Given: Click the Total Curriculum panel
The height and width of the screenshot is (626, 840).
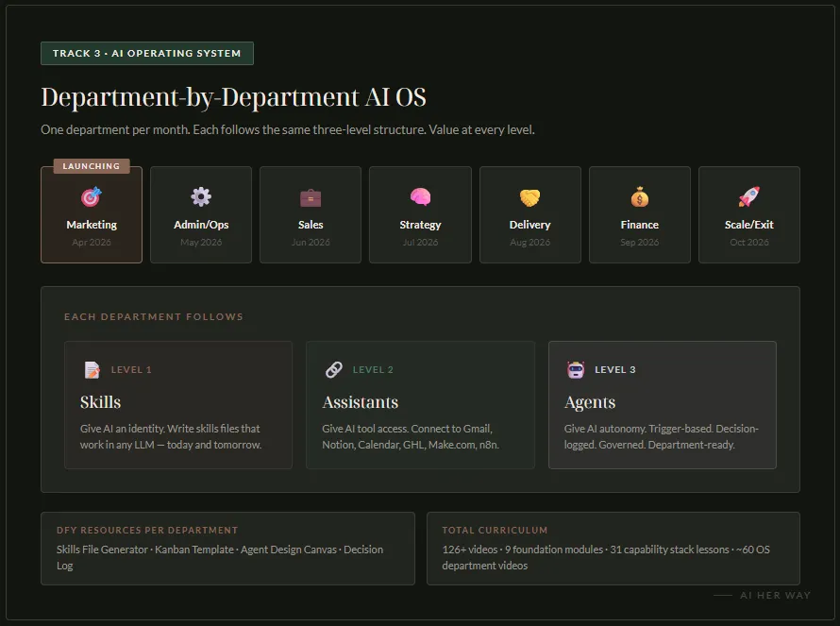Looking at the screenshot, I should coord(613,549).
